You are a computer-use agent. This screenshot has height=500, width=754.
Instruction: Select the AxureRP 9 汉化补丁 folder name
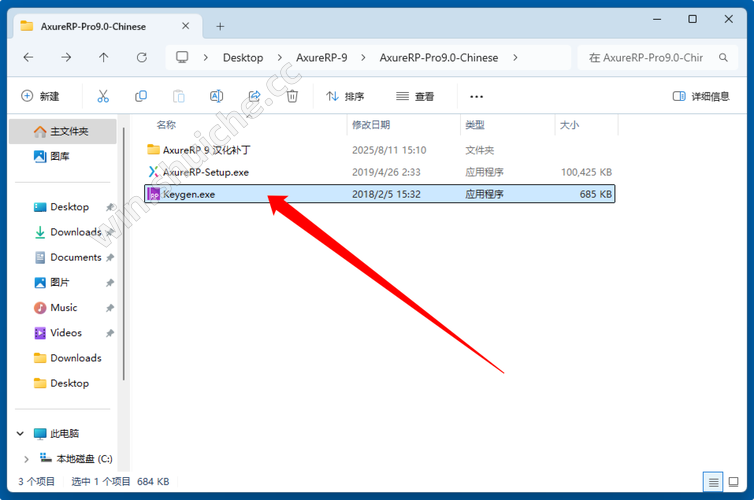[206, 150]
